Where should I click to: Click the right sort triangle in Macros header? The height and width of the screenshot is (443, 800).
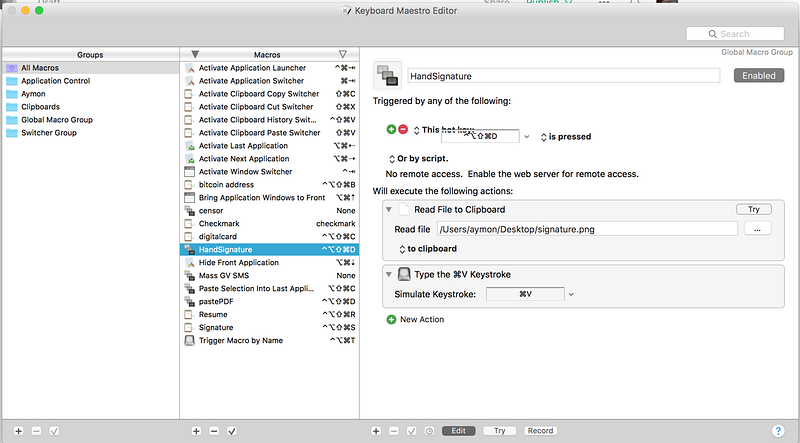click(x=343, y=54)
